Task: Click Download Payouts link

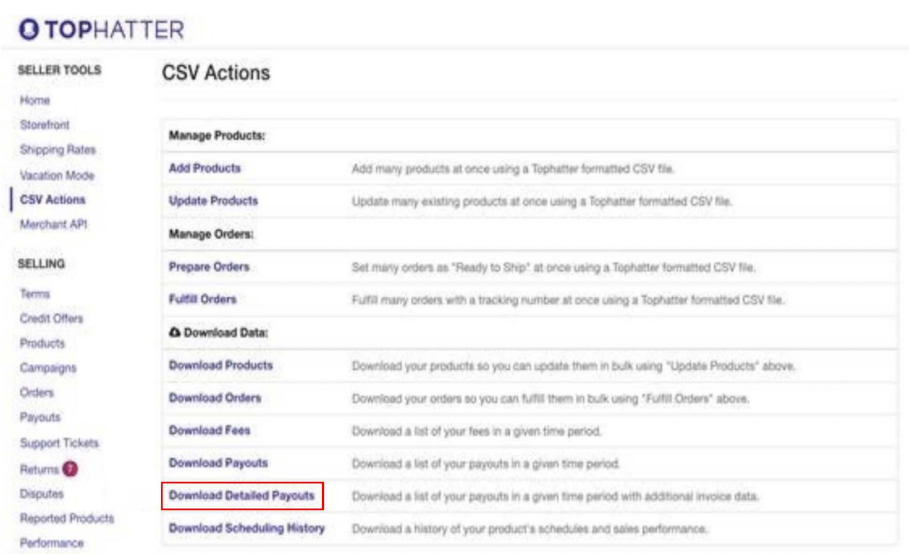Action: coord(219,462)
